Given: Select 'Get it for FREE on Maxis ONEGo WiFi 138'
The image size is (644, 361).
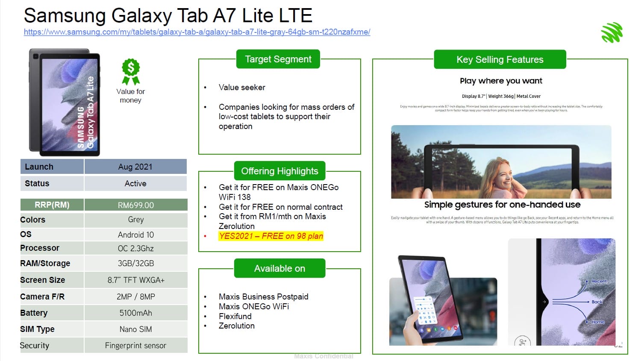Looking at the screenshot, I should click(x=279, y=192).
